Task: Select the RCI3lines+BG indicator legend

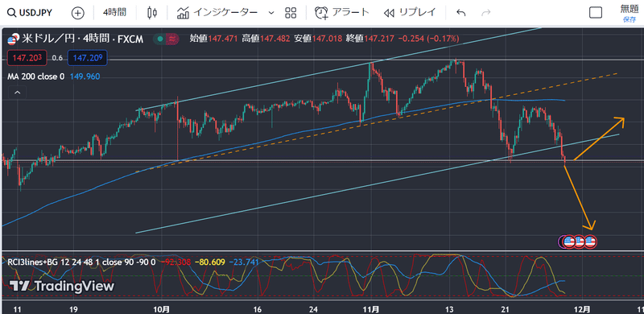Action: tap(81, 262)
